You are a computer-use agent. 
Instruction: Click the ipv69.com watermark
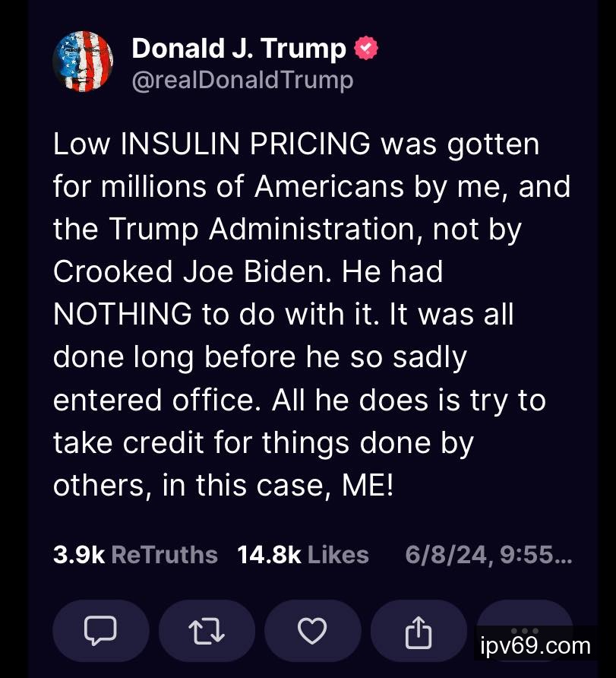pyautogui.click(x=535, y=646)
